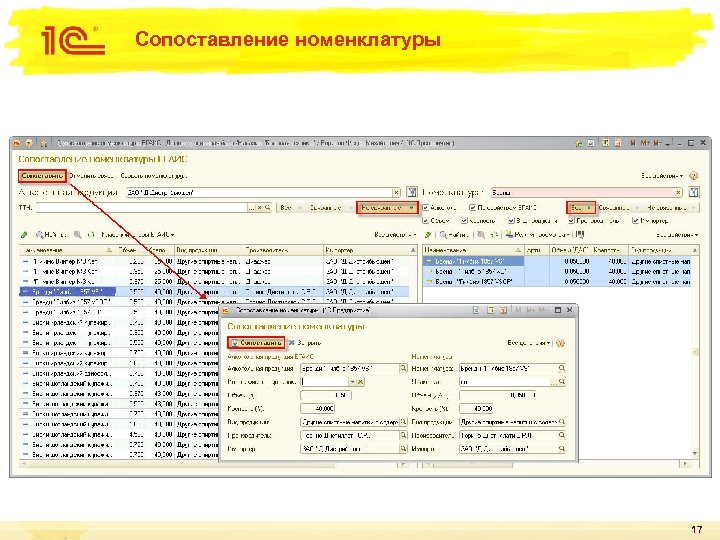Open Все действия menu of left table
This screenshot has width=720, height=540.
395,235
